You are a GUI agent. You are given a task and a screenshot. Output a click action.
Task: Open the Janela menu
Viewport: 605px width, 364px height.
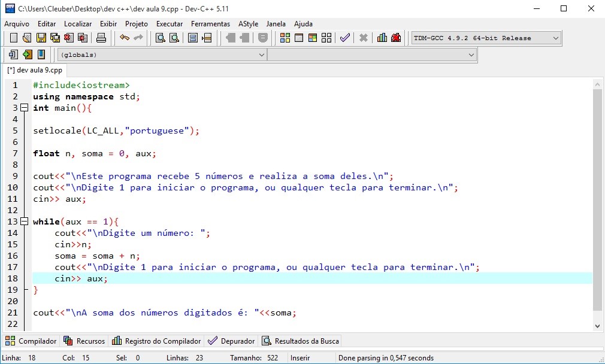pos(276,24)
